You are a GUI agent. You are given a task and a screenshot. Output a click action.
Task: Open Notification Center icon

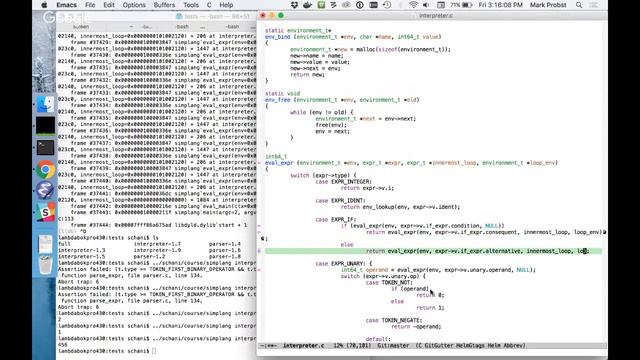pyautogui.click(x=594, y=5)
